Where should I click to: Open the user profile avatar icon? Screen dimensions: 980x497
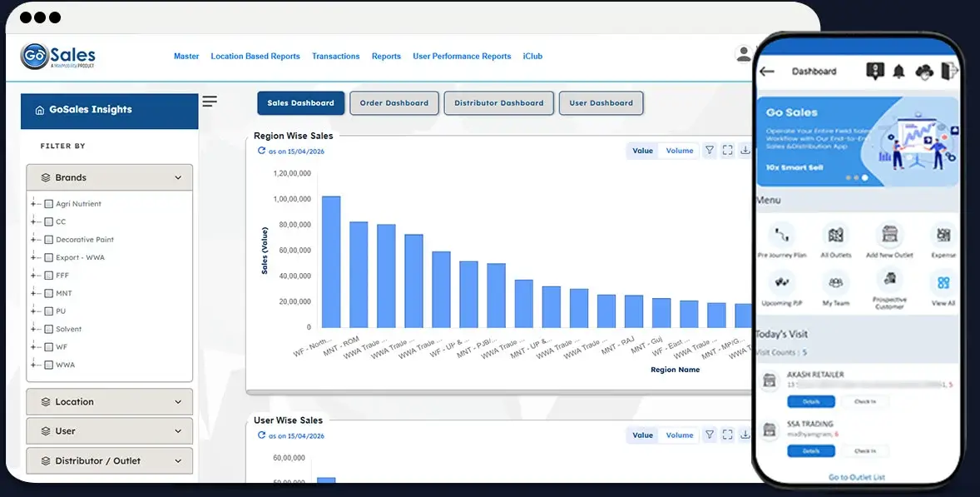743,54
